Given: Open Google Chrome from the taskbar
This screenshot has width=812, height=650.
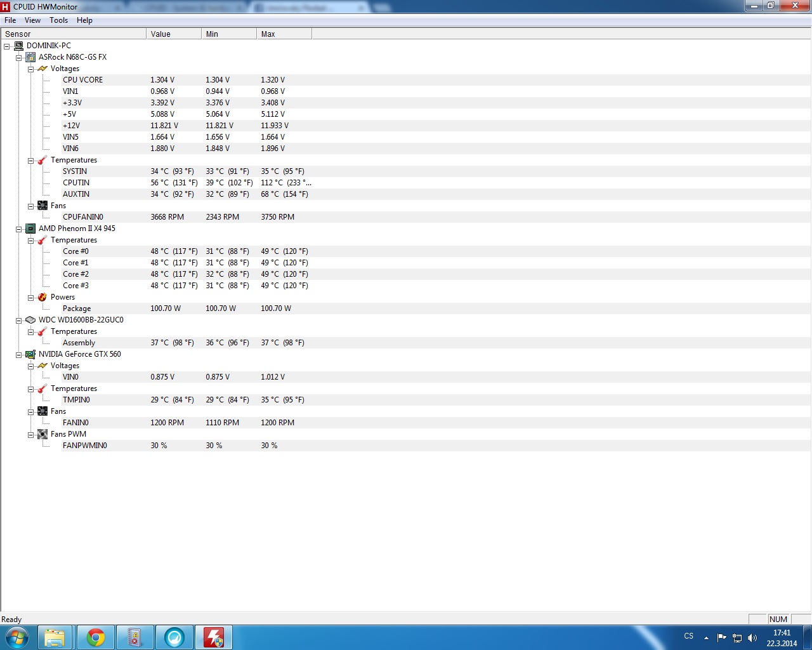Looking at the screenshot, I should pos(96,637).
